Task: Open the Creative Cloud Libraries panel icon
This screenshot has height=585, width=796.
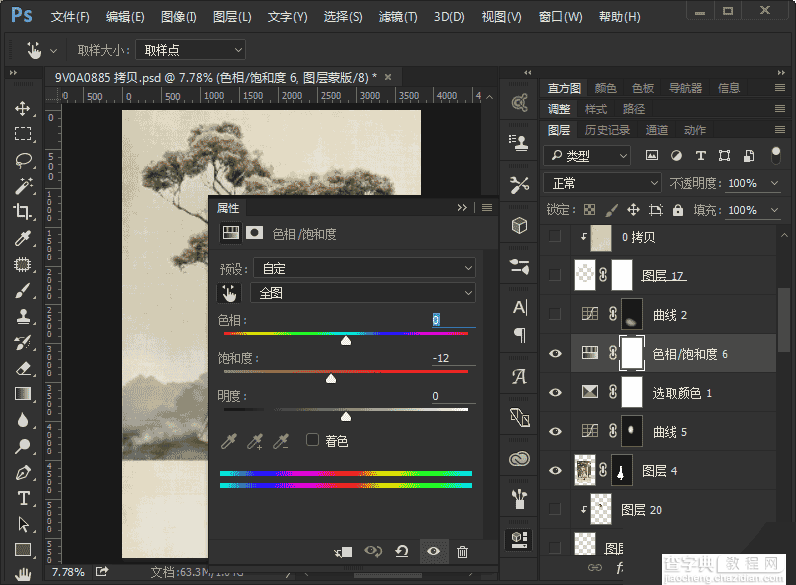Action: [x=519, y=459]
